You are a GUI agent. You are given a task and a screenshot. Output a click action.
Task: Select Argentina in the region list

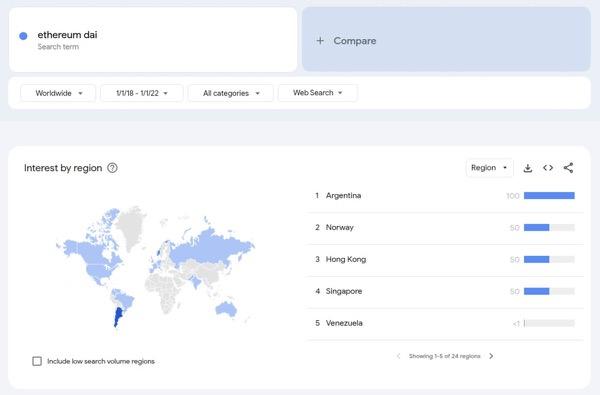tap(445, 196)
